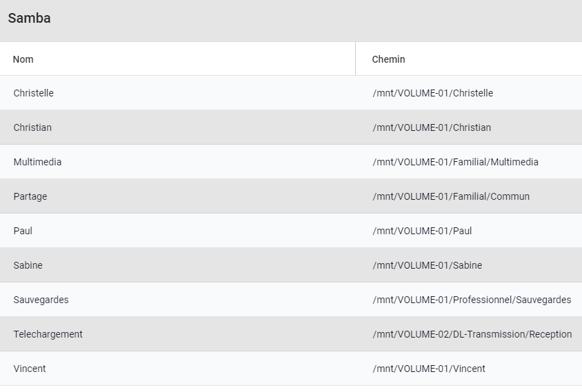Click the Paul share name
The width and height of the screenshot is (582, 392).
23,231
